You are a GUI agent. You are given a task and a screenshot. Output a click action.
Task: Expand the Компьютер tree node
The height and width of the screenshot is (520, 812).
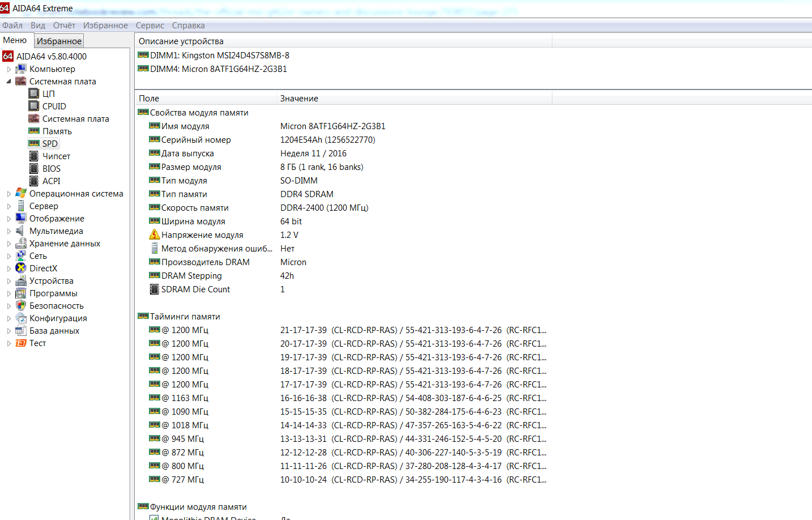[8, 69]
